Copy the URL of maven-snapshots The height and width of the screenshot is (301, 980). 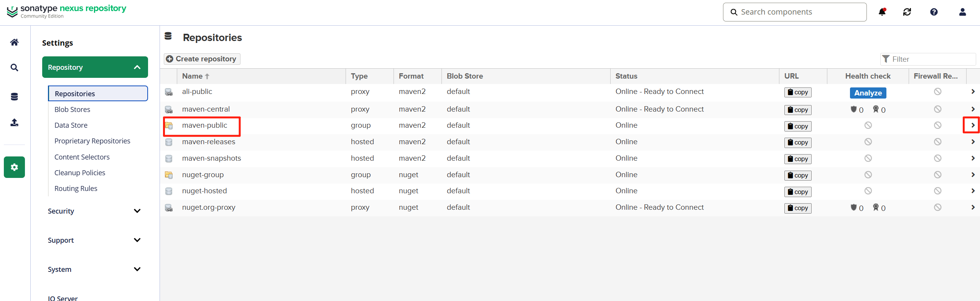point(798,159)
